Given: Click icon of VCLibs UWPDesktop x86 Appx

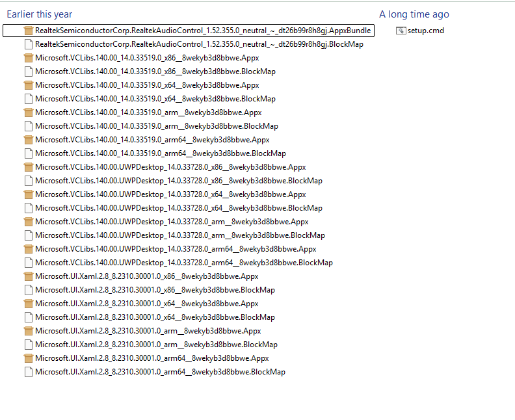Looking at the screenshot, I should pos(29,167).
